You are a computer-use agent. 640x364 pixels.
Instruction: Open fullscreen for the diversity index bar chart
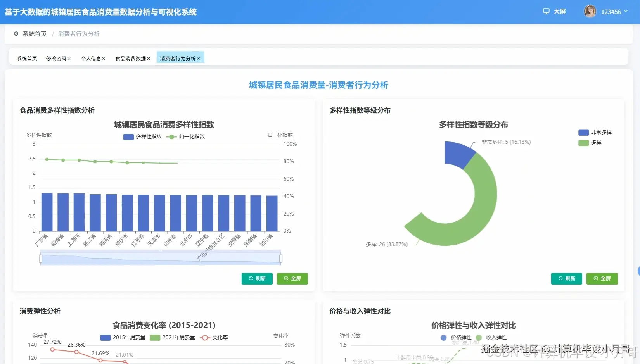tap(292, 278)
